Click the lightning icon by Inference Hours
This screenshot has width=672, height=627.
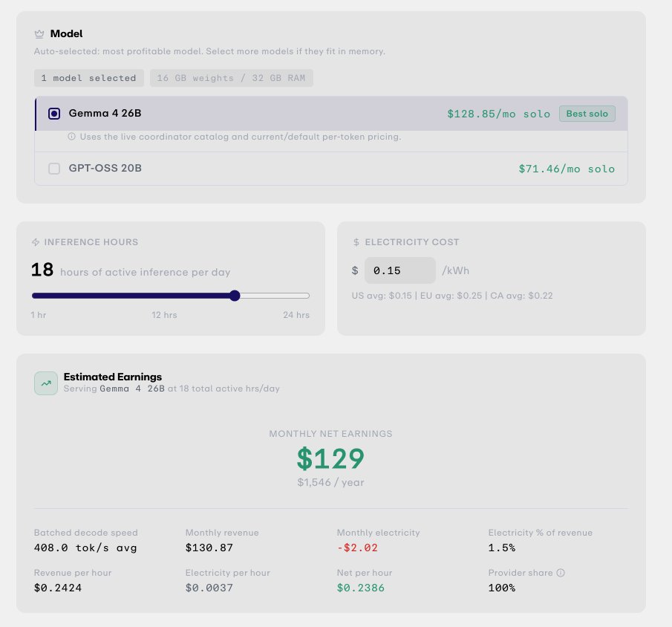36,242
